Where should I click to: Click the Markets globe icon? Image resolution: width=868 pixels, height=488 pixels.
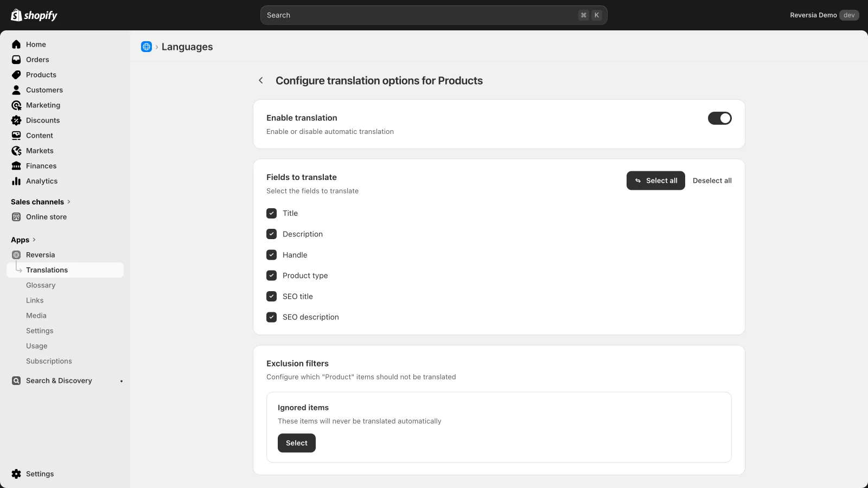pos(16,151)
